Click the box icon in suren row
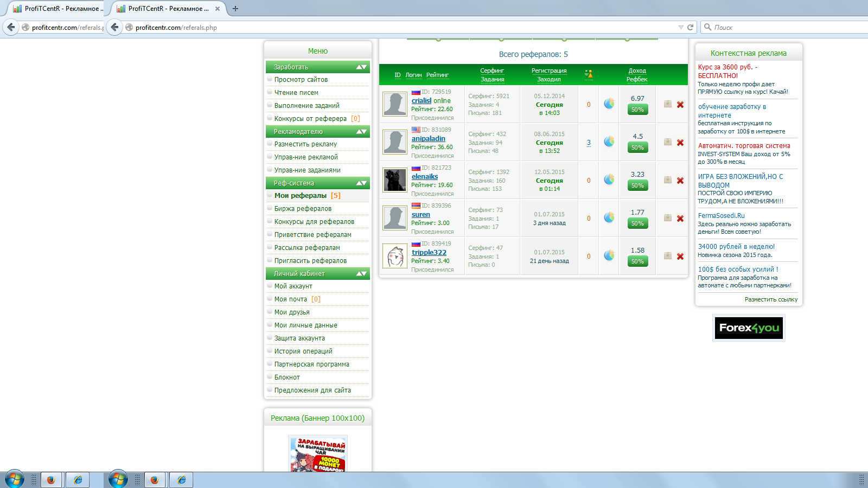868x488 pixels. [668, 218]
